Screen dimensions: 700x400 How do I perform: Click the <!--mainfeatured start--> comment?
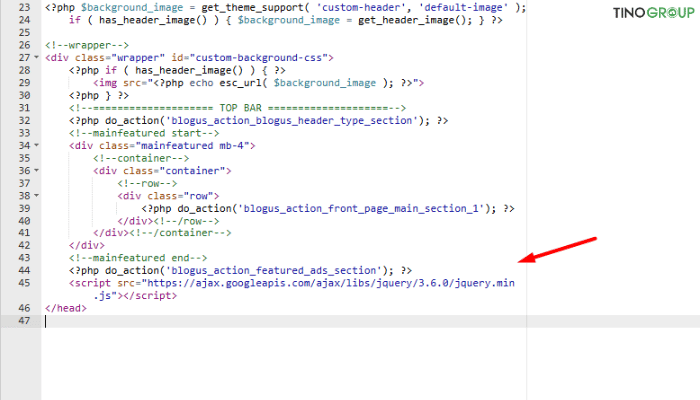click(x=144, y=133)
